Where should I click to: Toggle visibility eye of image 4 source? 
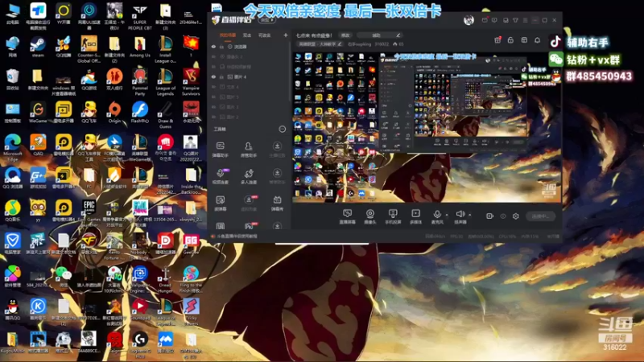coord(213,76)
